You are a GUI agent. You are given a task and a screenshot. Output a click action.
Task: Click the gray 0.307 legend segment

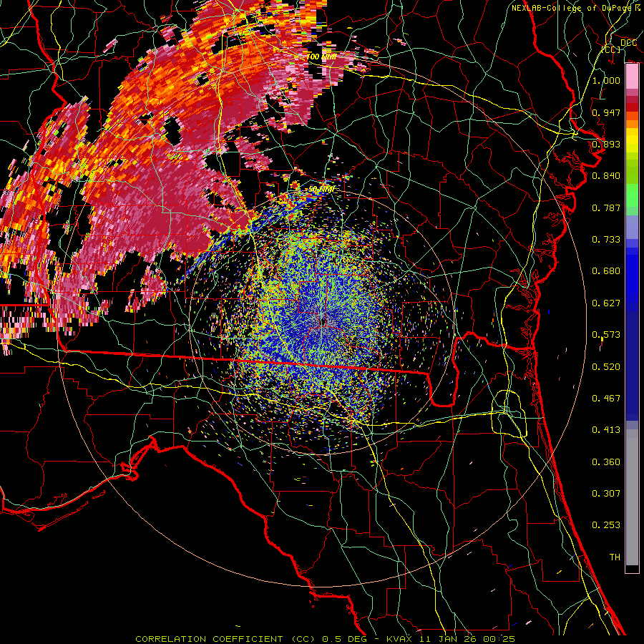(632, 493)
